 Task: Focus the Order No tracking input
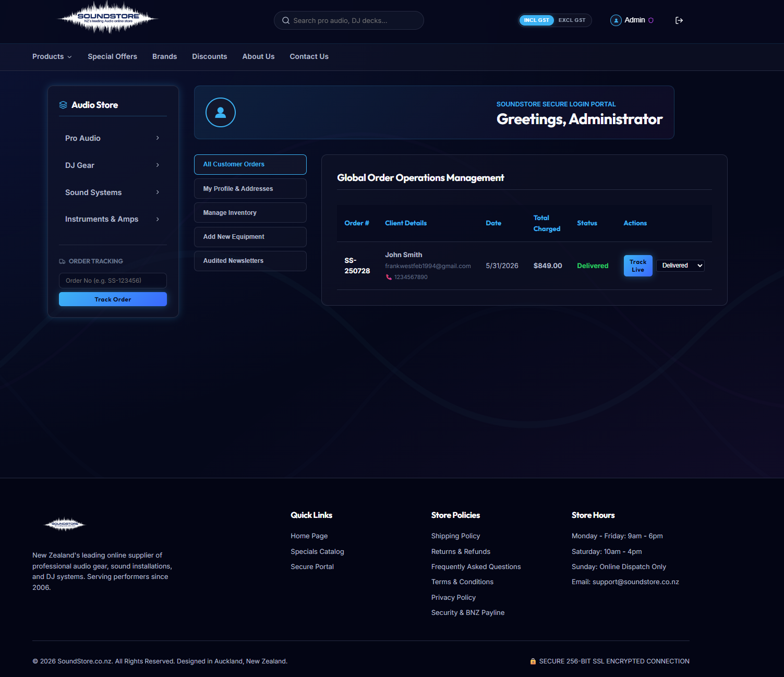click(x=113, y=281)
